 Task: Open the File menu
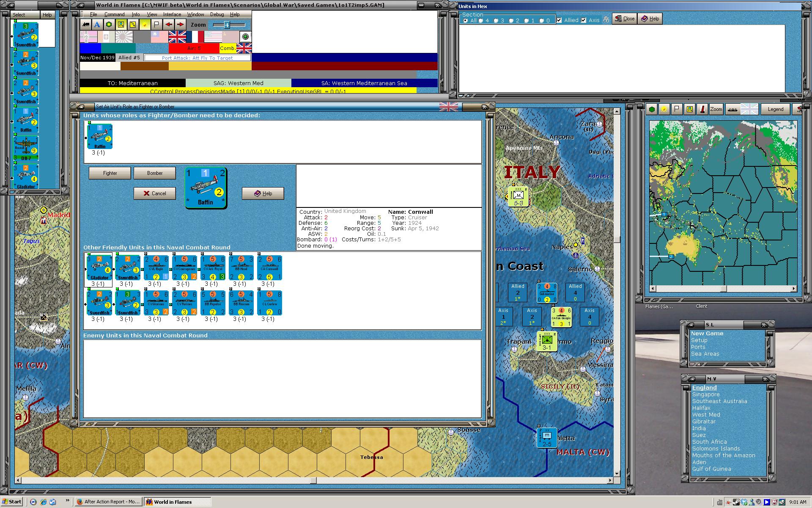[93, 14]
